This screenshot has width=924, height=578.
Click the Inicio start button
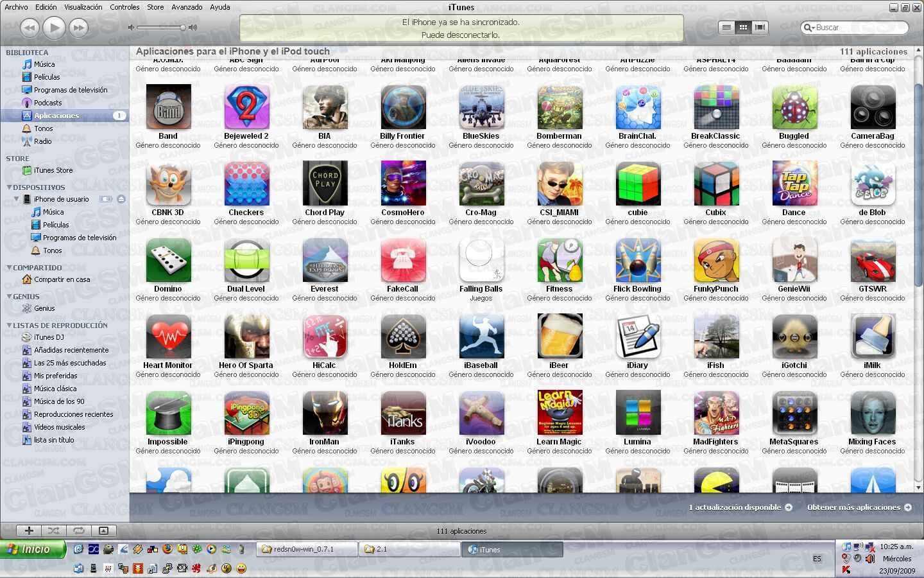pos(33,549)
